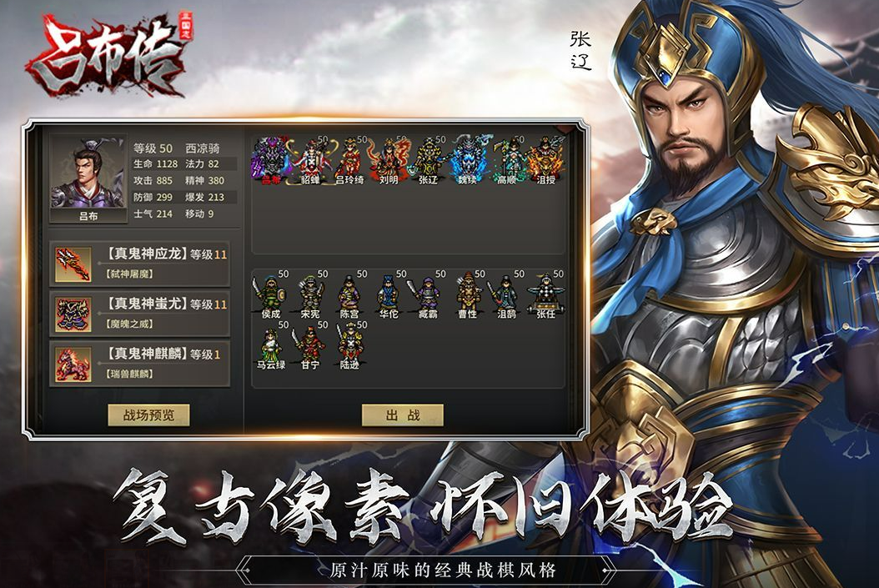Image resolution: width=879 pixels, height=588 pixels.
Task: Click the 战场预览 button
Action: pyautogui.click(x=148, y=415)
